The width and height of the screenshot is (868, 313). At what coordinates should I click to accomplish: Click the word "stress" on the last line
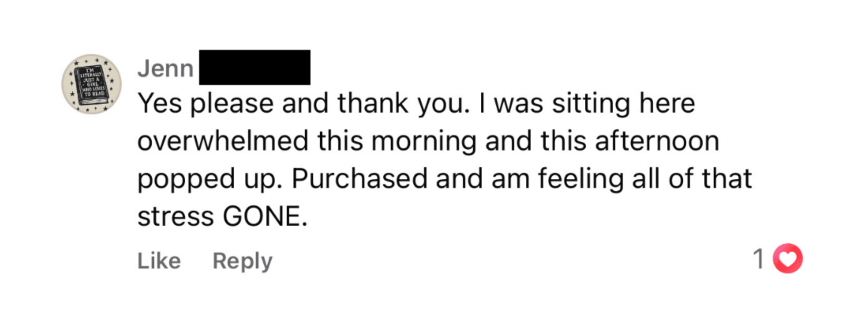click(175, 216)
